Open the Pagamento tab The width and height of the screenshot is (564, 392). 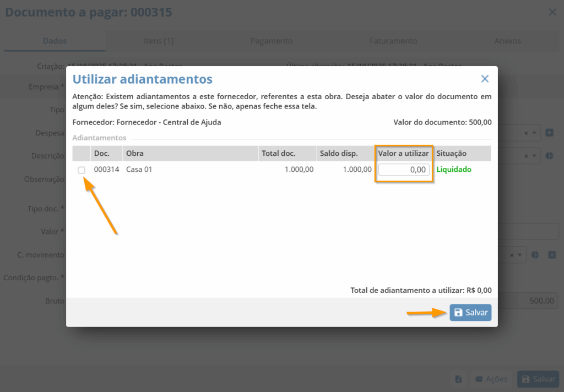pos(272,41)
